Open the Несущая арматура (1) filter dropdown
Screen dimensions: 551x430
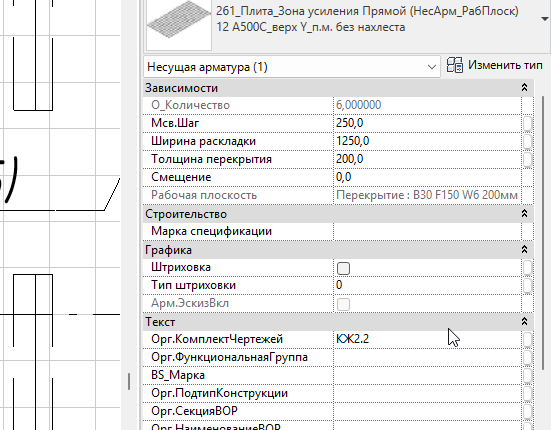292,67
